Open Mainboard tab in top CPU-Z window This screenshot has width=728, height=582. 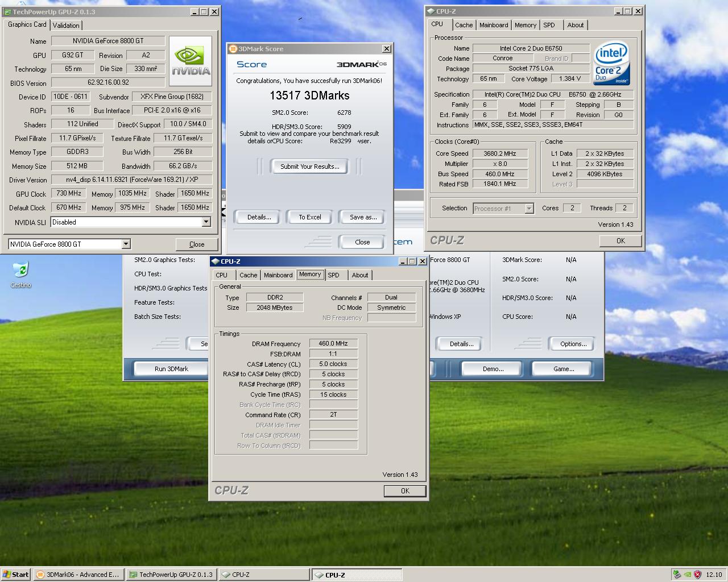[494, 25]
